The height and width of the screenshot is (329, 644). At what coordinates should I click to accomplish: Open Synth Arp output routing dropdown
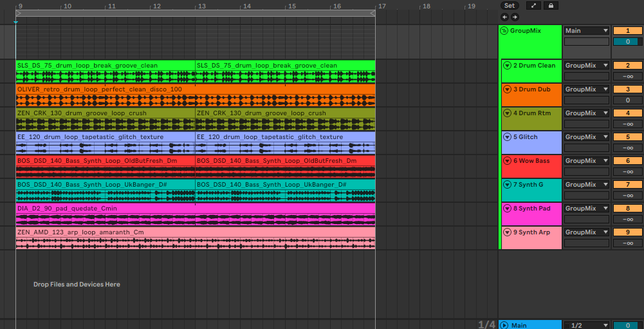point(587,232)
